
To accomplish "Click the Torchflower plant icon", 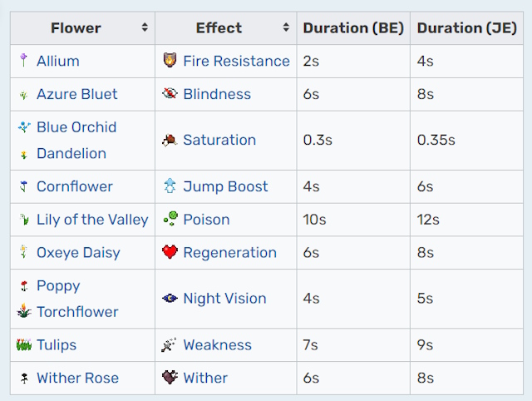I will click(24, 310).
